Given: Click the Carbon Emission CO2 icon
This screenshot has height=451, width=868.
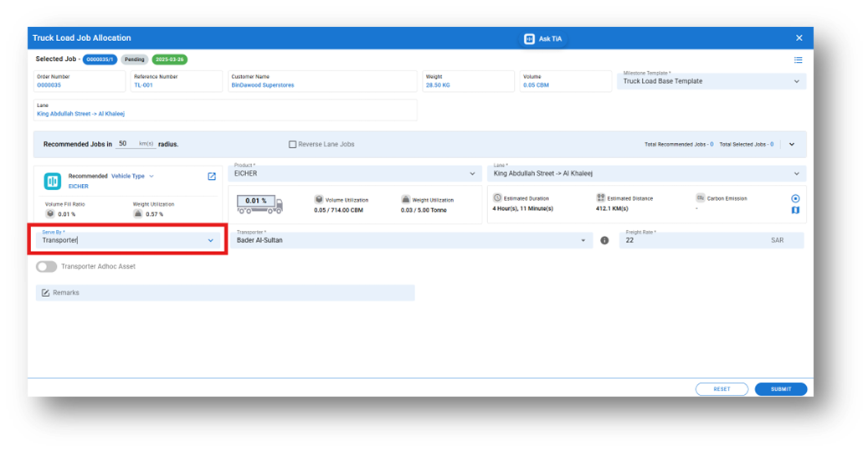Looking at the screenshot, I should [701, 197].
